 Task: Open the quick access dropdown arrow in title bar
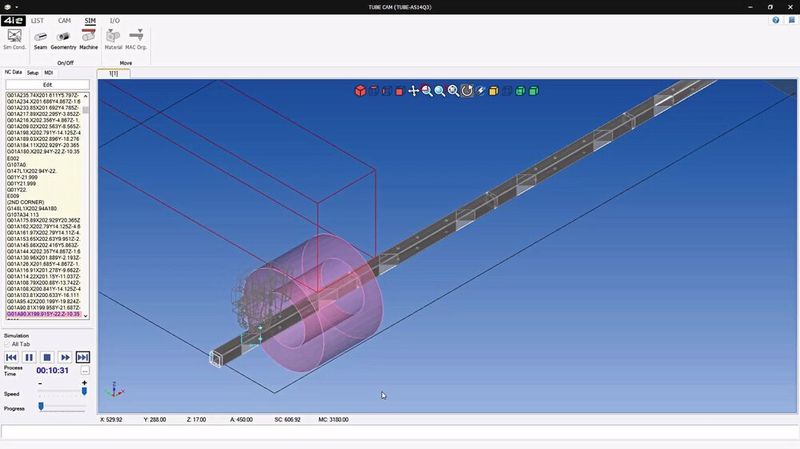tap(17, 7)
